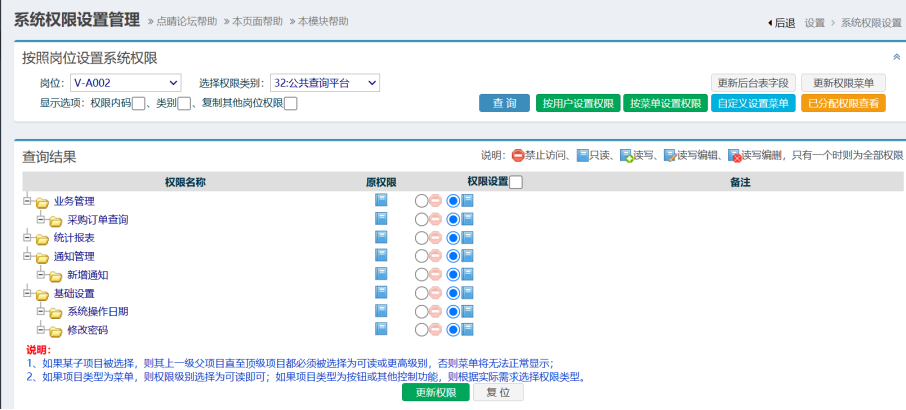Select forbidden radio for 新增通知
The image size is (906, 410).
[x=422, y=275]
